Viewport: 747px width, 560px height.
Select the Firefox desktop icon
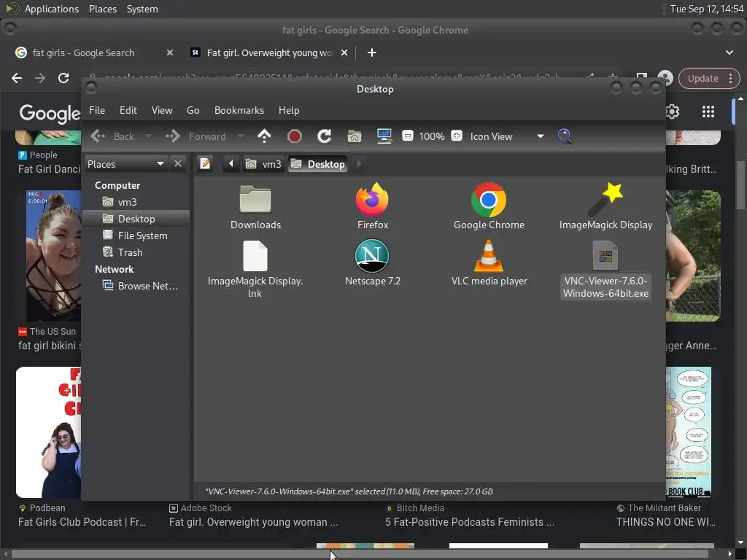click(x=372, y=199)
